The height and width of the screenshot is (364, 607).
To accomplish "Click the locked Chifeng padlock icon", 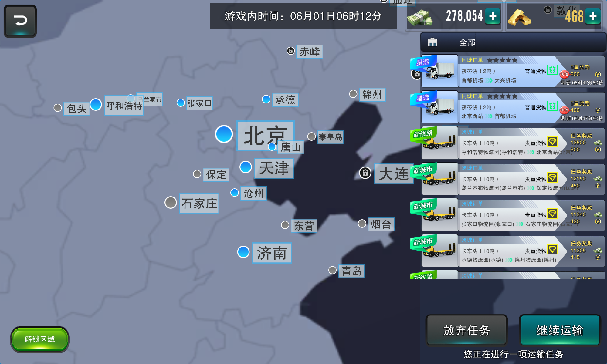I will click(x=290, y=51).
